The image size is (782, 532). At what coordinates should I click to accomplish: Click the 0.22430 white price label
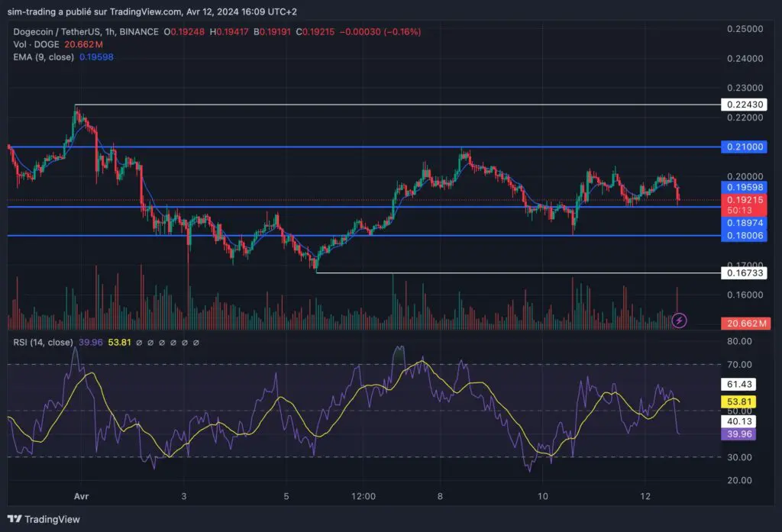(x=744, y=105)
